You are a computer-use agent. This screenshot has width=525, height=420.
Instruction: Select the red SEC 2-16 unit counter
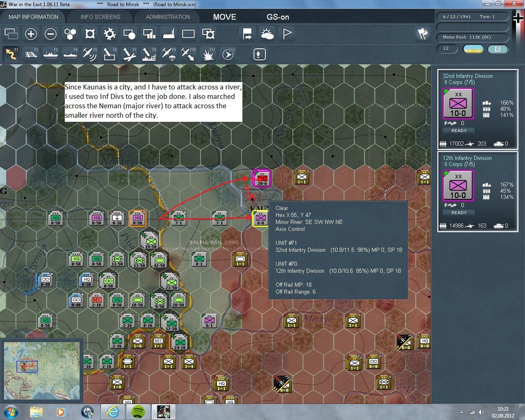click(96, 300)
